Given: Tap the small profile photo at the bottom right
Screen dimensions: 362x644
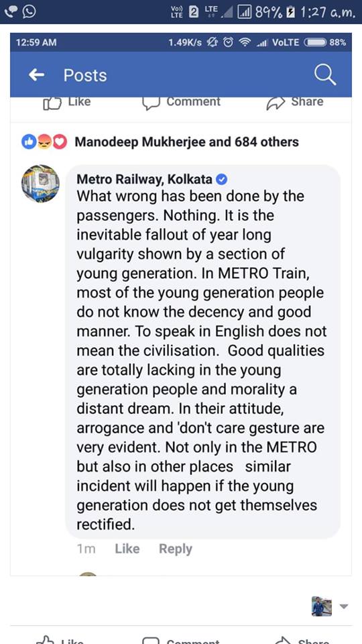Looking at the screenshot, I should click(x=322, y=606).
